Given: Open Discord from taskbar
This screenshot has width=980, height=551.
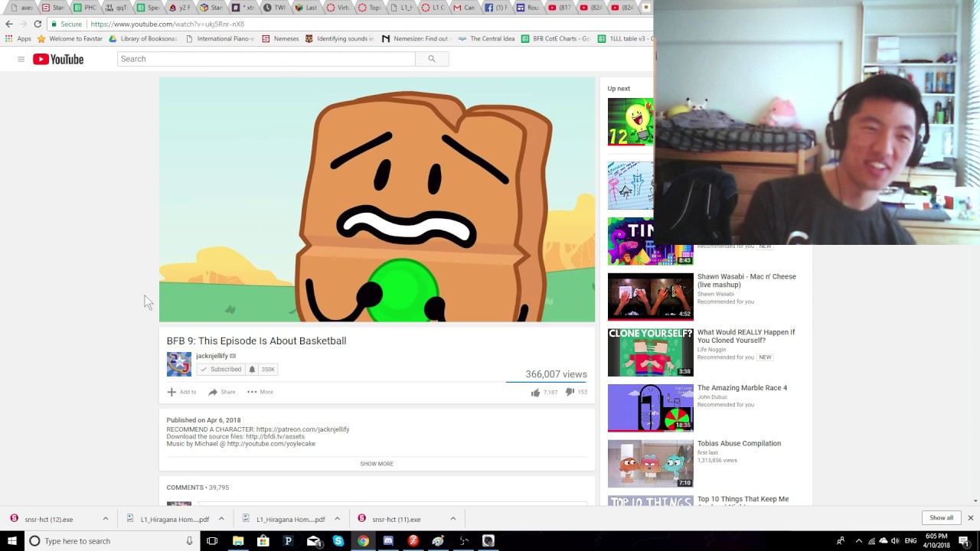Looking at the screenshot, I should click(388, 541).
